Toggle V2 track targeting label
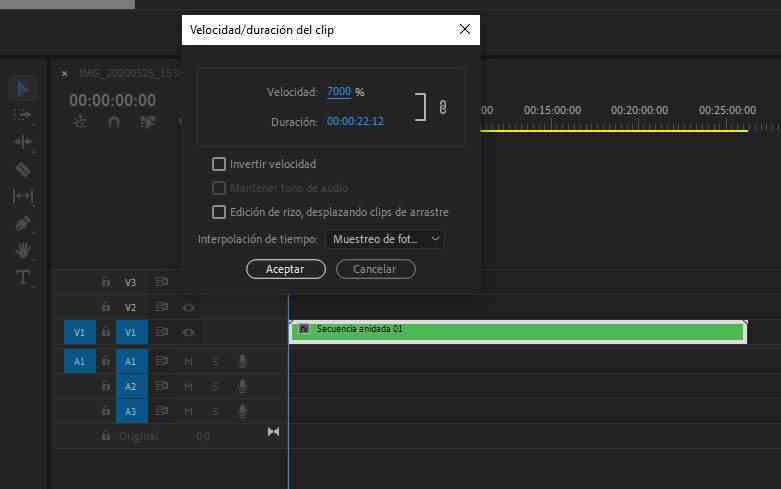Image resolution: width=781 pixels, height=489 pixels. [130, 307]
